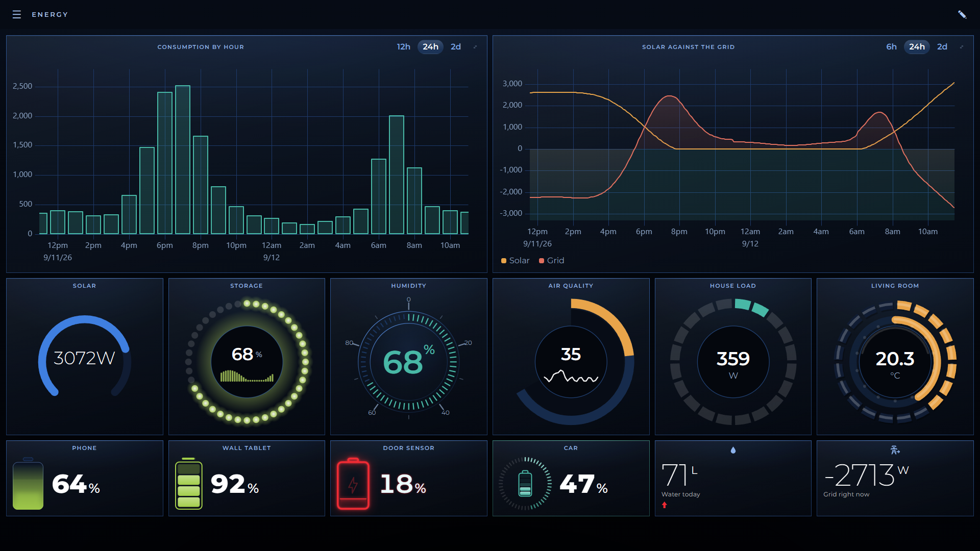This screenshot has width=980, height=551.
Task: Click the grid transmission tower icon
Action: [895, 450]
